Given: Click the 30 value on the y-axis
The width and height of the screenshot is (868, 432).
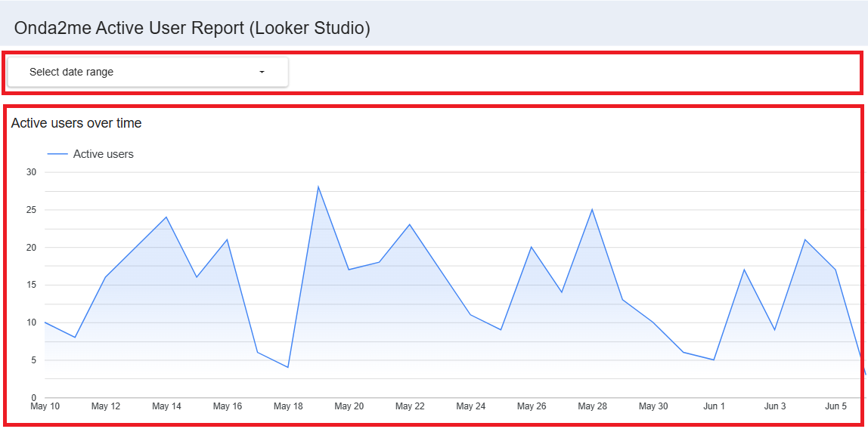Looking at the screenshot, I should click(31, 172).
